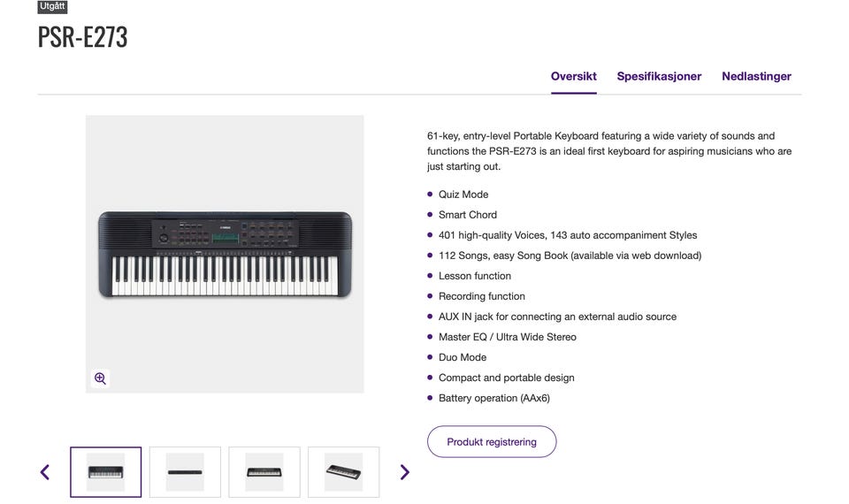Select the thin rear-view keyboard thumbnail
The image size is (849, 504).
(185, 472)
